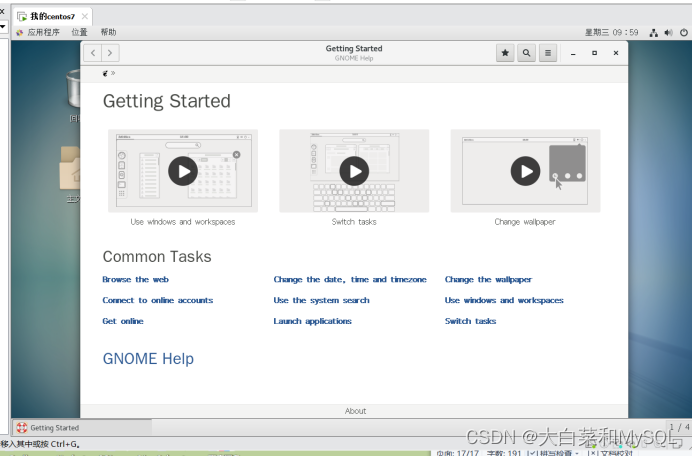Open the Change the wallpaper link
The height and width of the screenshot is (457, 692).
pyautogui.click(x=488, y=279)
